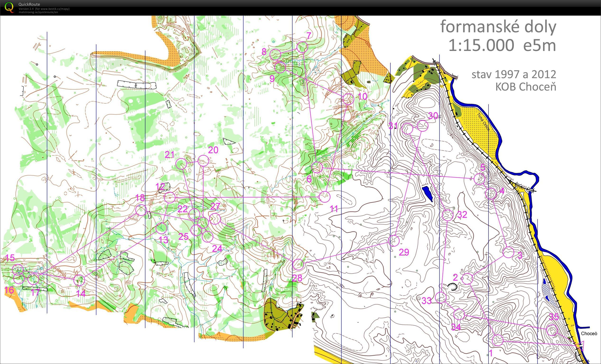Select control circle 8

275,54
